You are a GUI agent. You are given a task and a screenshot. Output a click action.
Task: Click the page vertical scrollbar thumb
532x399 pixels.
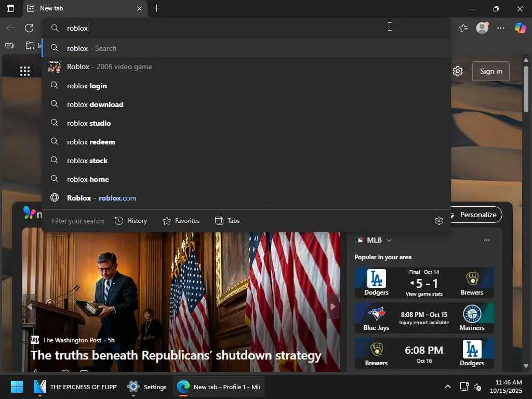(526, 89)
